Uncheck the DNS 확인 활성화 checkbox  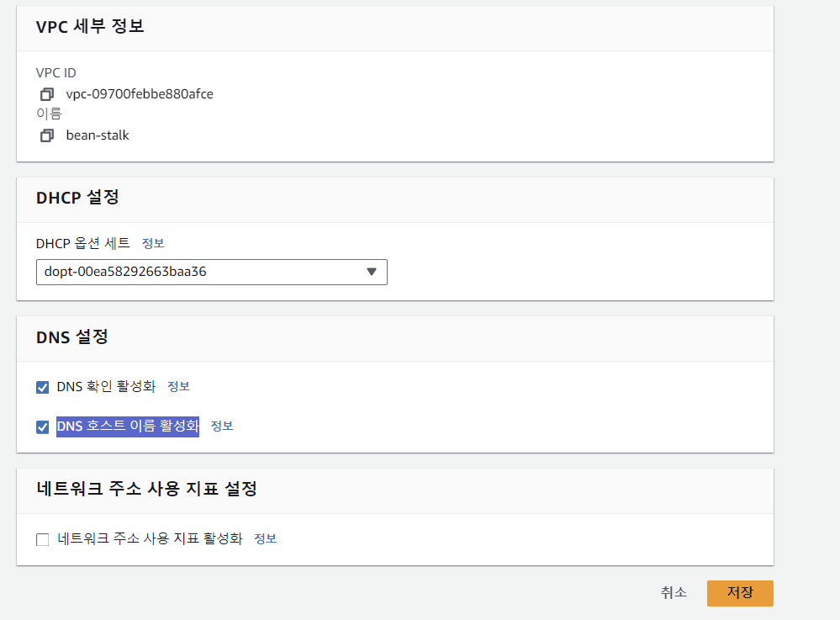click(x=42, y=388)
